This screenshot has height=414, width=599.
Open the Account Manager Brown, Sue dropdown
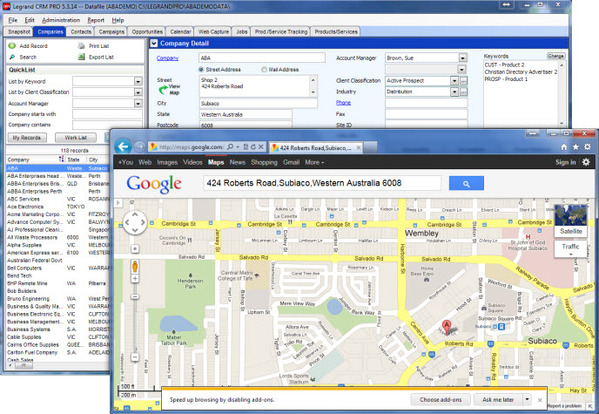point(463,58)
